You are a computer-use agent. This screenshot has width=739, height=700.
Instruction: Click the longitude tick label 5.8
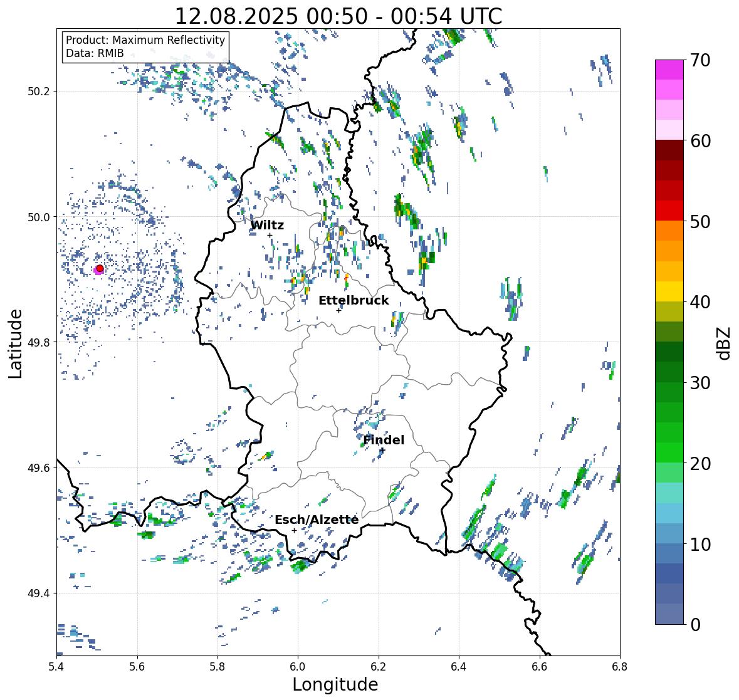[218, 666]
